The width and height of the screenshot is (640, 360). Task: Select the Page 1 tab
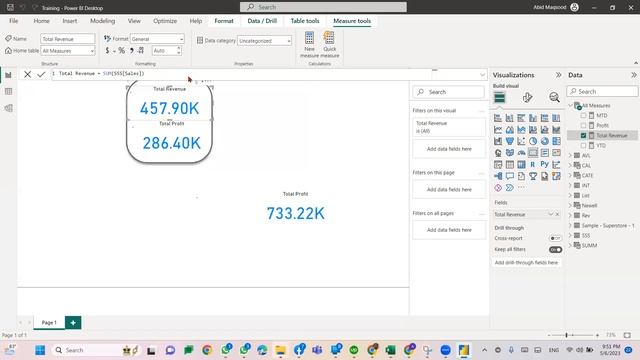(49, 322)
